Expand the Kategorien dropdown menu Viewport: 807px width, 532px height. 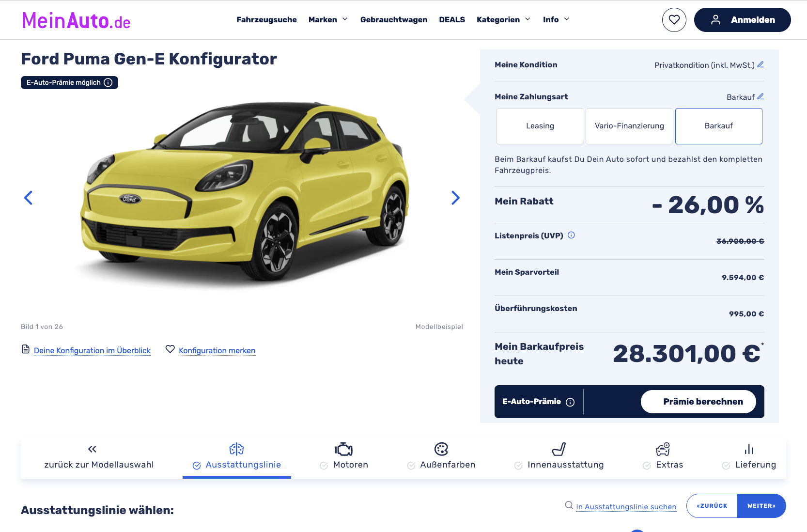[504, 19]
